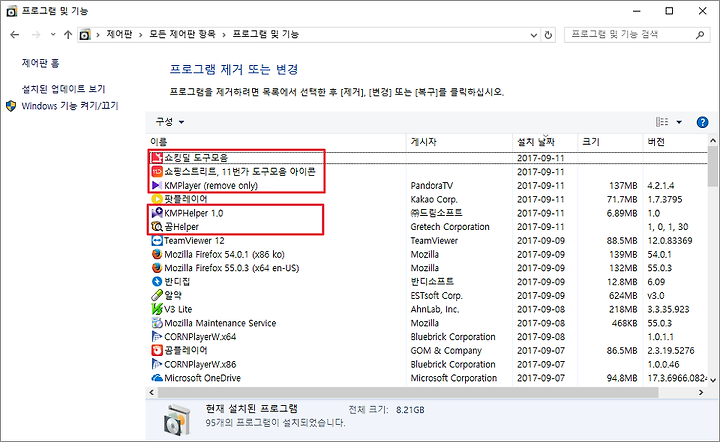Click the 곰플레이어 program icon

pos(157,351)
